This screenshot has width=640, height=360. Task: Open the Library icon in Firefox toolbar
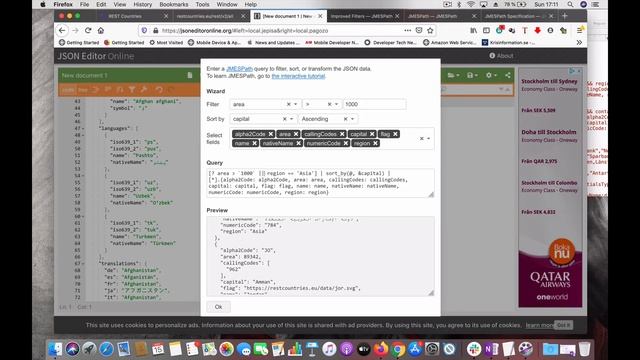[473, 31]
